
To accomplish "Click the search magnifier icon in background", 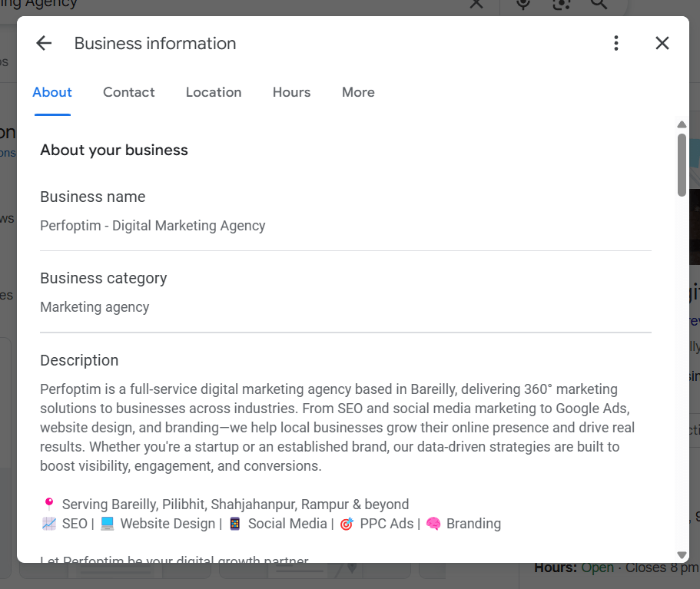I will (599, 4).
